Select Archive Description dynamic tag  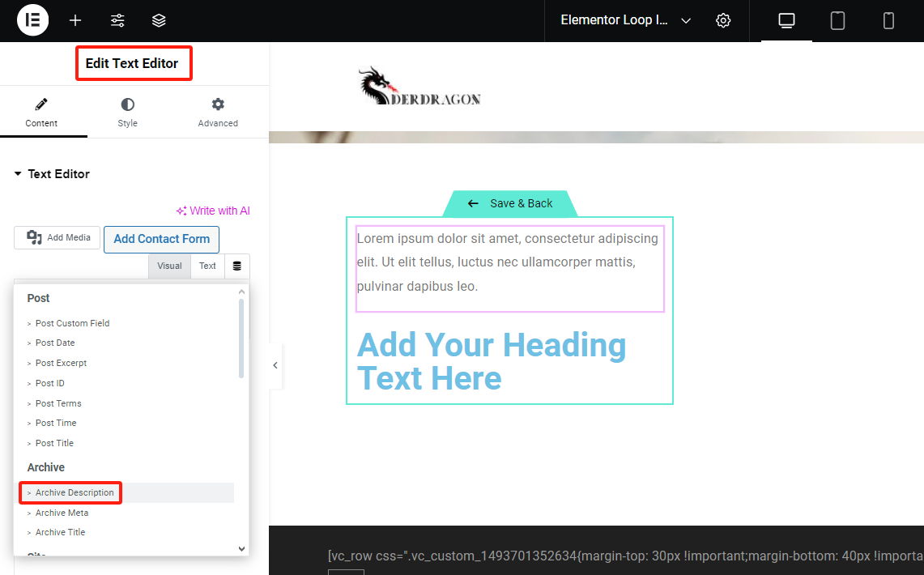(75, 492)
